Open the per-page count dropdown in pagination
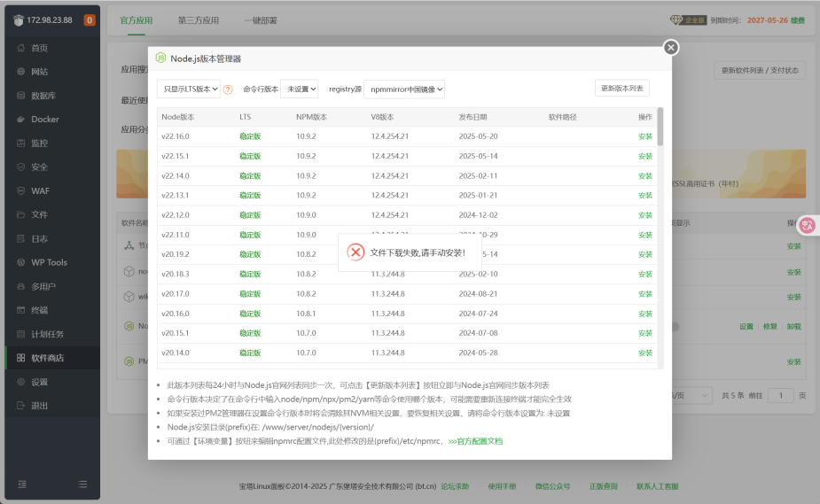 pos(691,395)
